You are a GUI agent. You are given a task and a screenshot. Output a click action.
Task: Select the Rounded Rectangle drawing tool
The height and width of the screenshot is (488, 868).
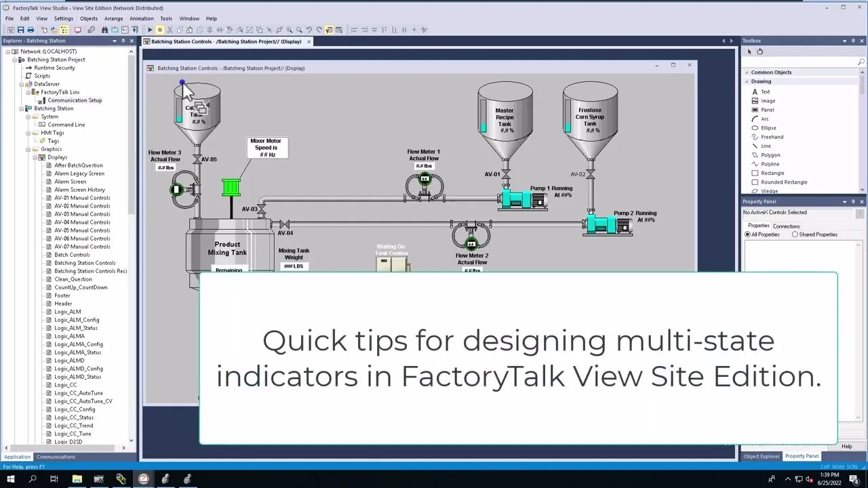point(780,182)
